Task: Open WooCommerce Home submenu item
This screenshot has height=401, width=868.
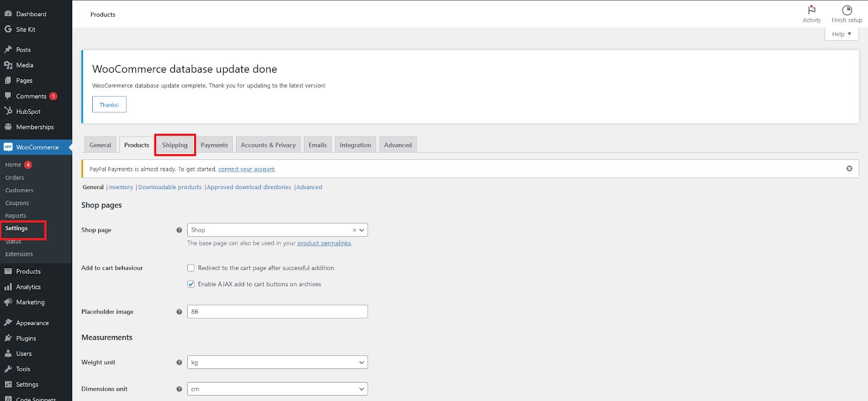Action: tap(13, 165)
